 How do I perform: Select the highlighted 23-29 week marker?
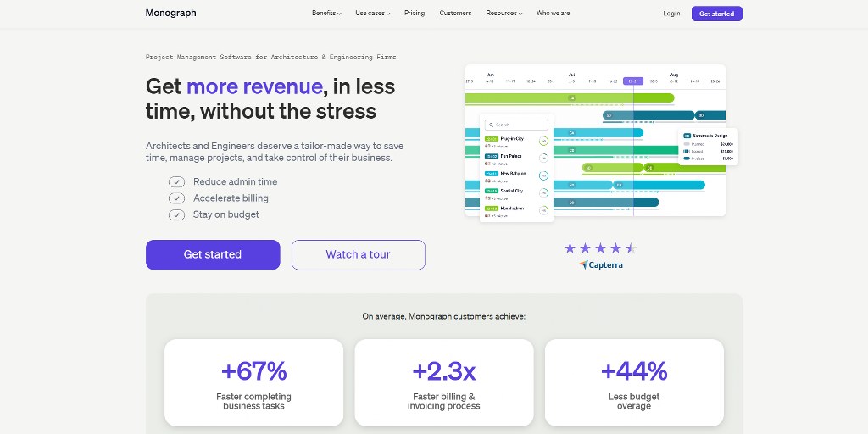632,81
